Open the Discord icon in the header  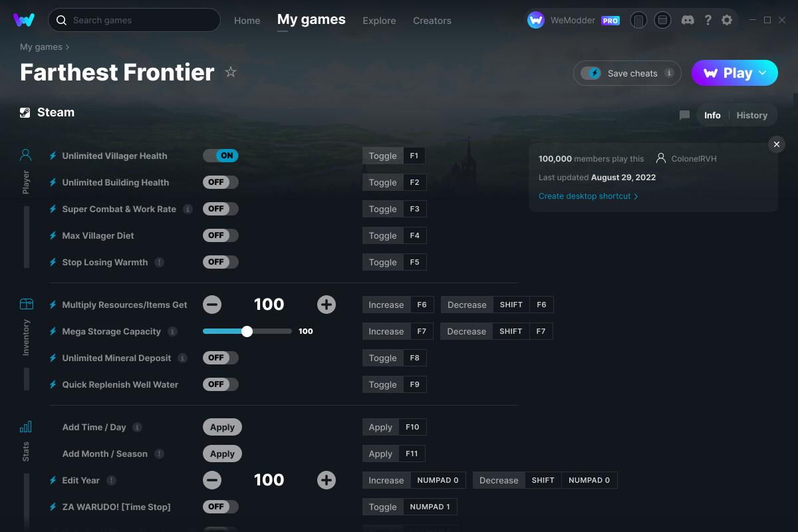click(688, 21)
